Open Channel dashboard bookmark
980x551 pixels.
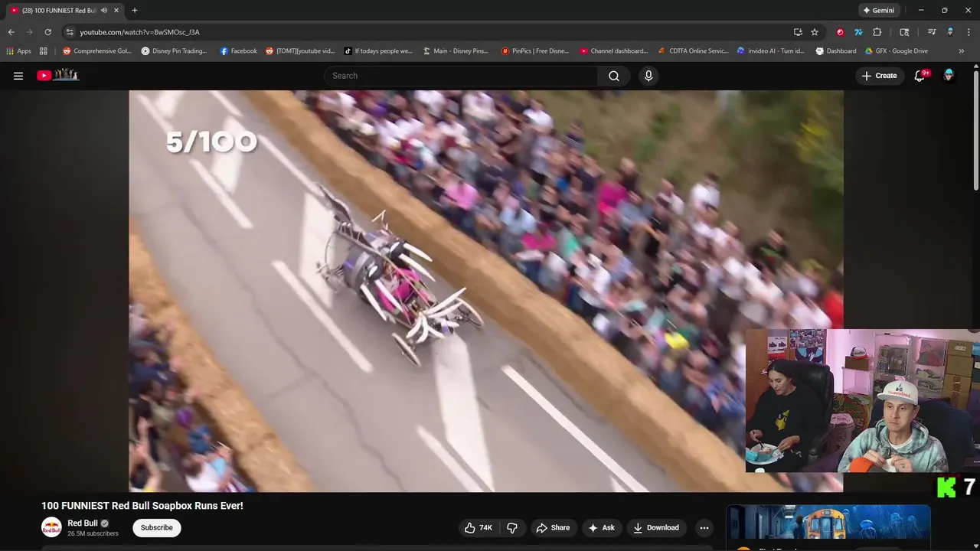tap(613, 51)
